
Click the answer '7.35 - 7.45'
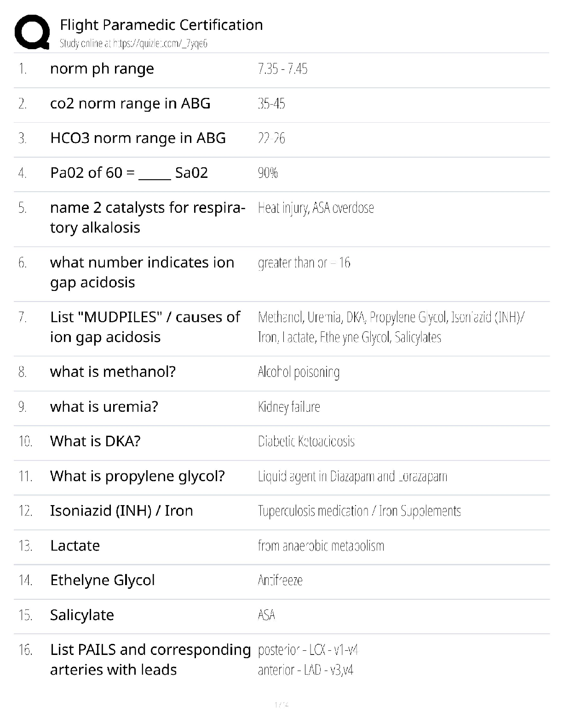(x=282, y=69)
